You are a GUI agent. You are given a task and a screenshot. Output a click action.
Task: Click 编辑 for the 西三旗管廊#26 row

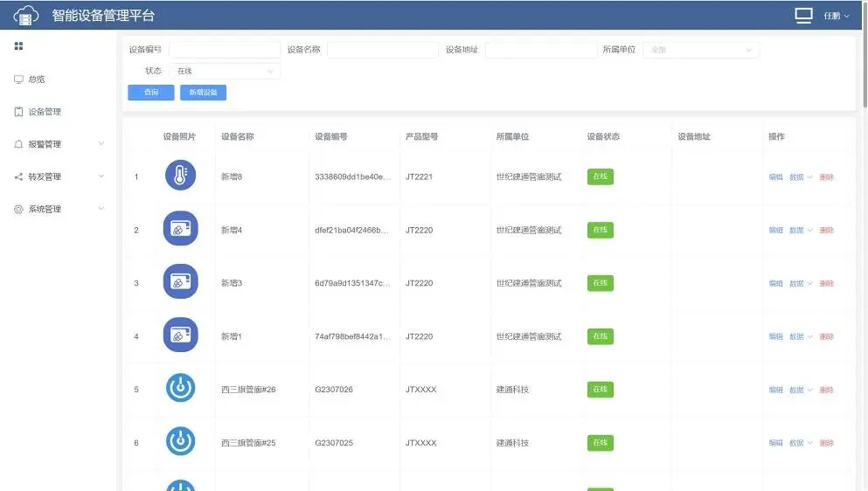[x=775, y=390]
